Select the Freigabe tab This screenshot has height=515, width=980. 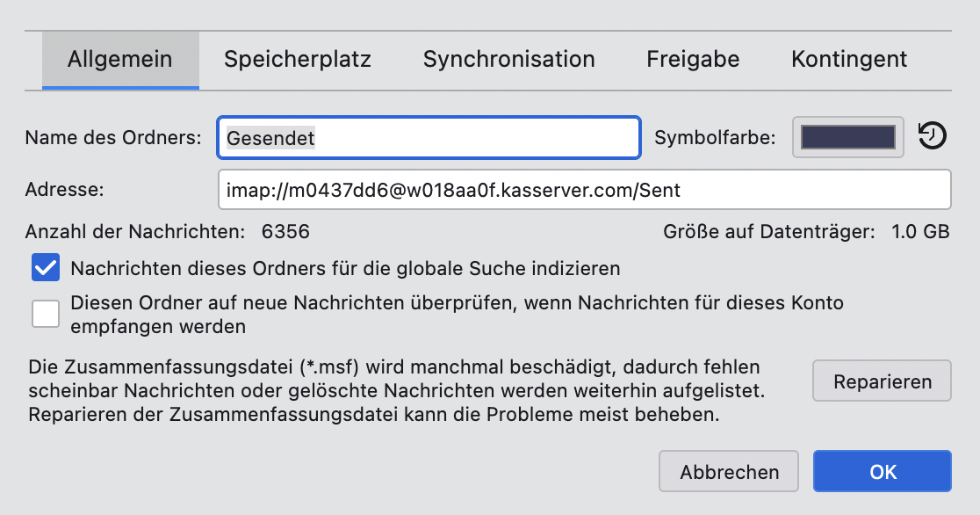(x=693, y=60)
